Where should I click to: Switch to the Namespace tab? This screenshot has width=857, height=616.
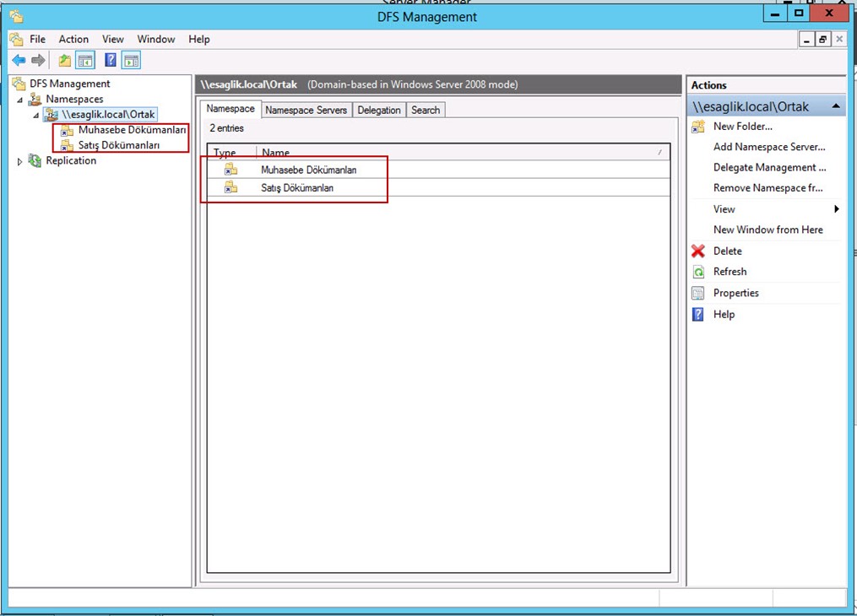coord(231,109)
